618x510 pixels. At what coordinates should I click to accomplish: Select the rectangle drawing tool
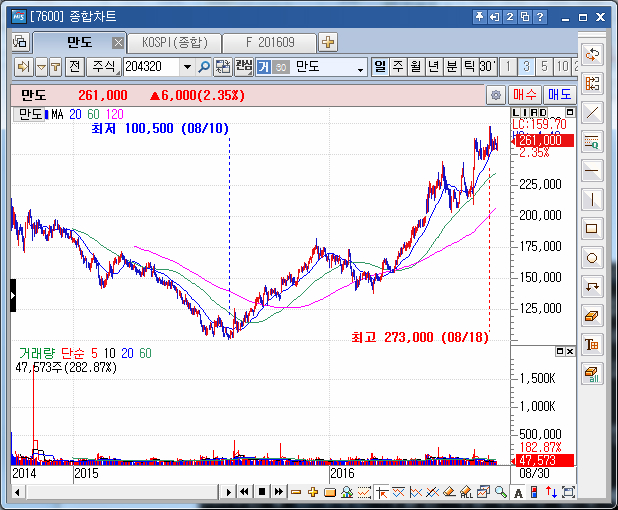[x=592, y=228]
